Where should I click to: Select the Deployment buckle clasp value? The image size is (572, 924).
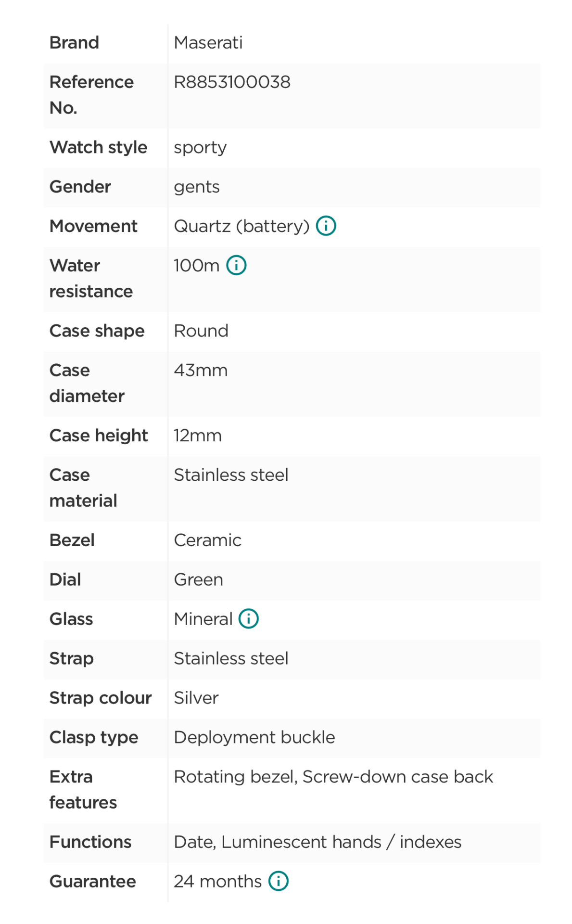click(x=254, y=737)
